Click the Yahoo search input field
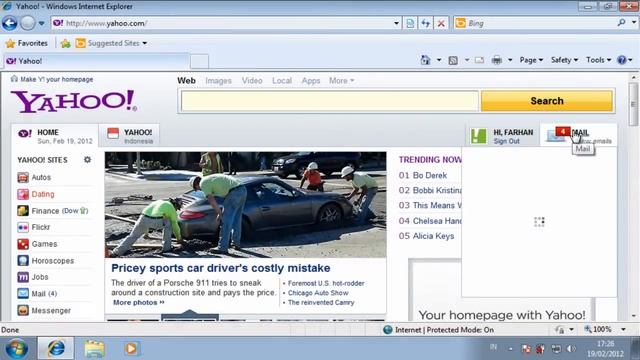This screenshot has height=360, width=640. (x=329, y=101)
